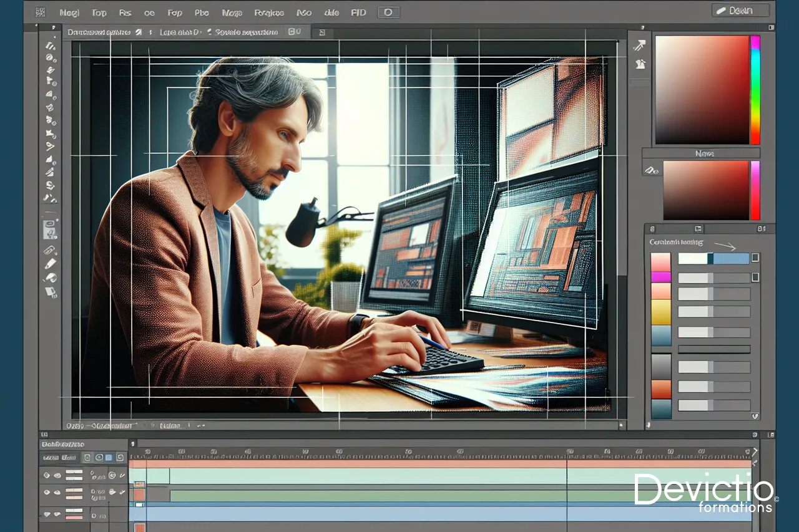Open the 'Top' menu in the menu bar

pos(99,12)
